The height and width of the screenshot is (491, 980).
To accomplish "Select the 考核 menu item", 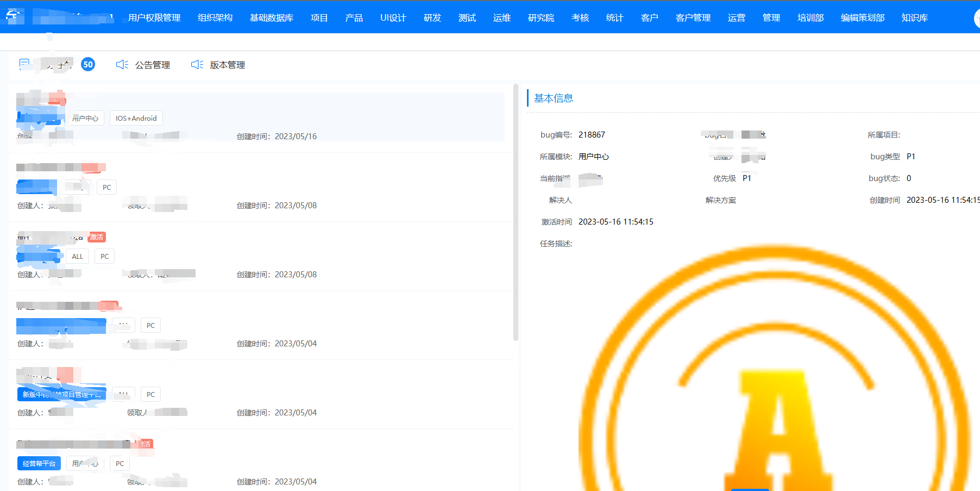I will pos(580,18).
